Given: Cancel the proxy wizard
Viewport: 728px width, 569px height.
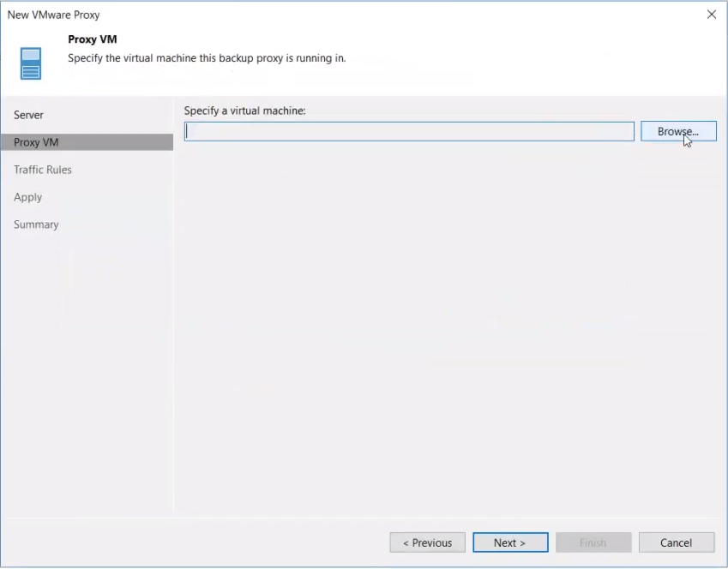Looking at the screenshot, I should pyautogui.click(x=676, y=542).
